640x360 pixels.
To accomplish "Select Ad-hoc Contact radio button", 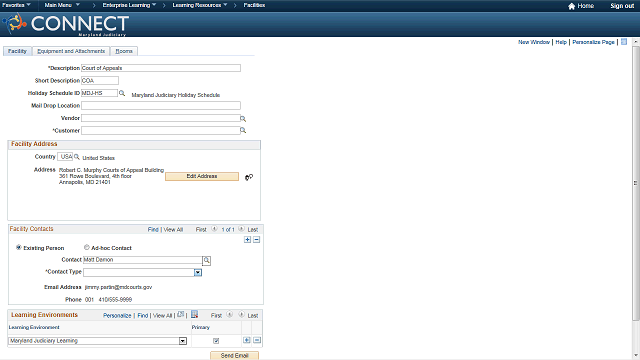I will point(87,247).
